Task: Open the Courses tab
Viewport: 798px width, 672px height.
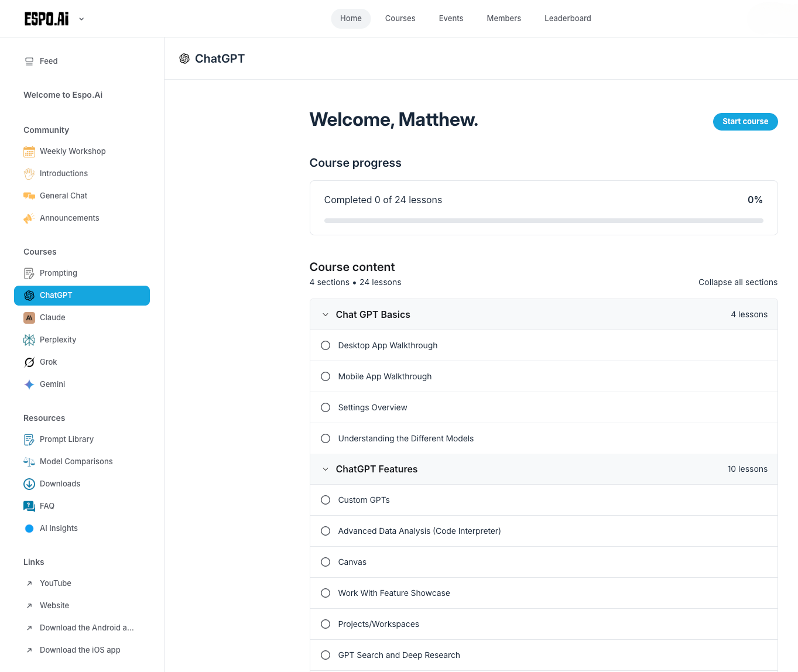Action: tap(400, 19)
